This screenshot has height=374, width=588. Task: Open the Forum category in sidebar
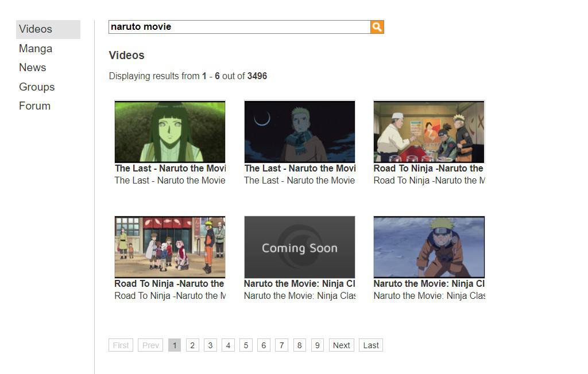34,106
